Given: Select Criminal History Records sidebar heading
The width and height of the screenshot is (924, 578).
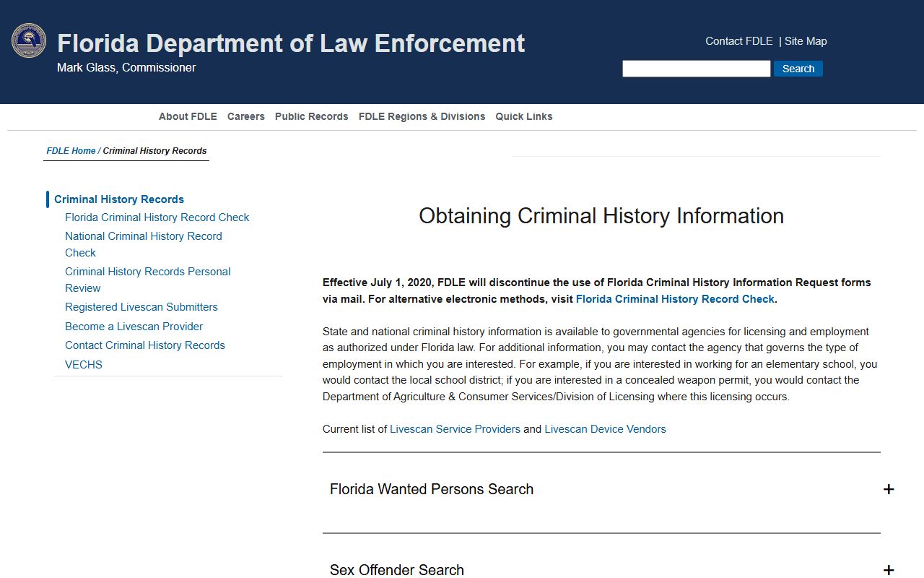Looking at the screenshot, I should 119,199.
